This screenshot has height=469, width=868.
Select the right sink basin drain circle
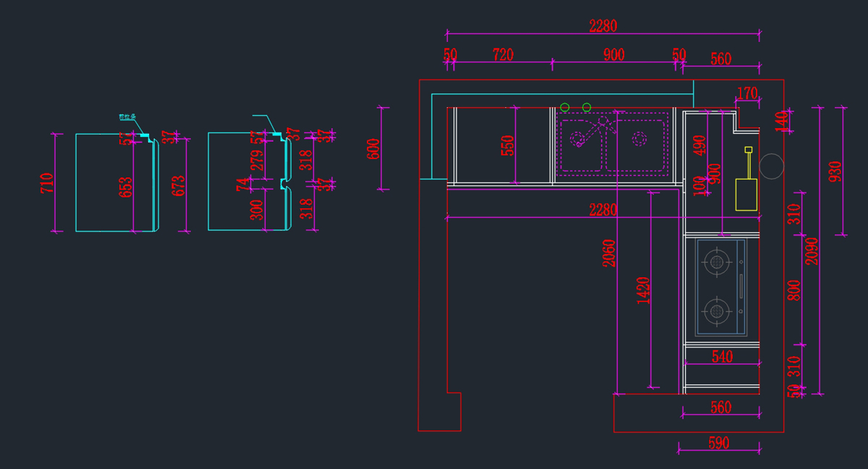(x=639, y=139)
